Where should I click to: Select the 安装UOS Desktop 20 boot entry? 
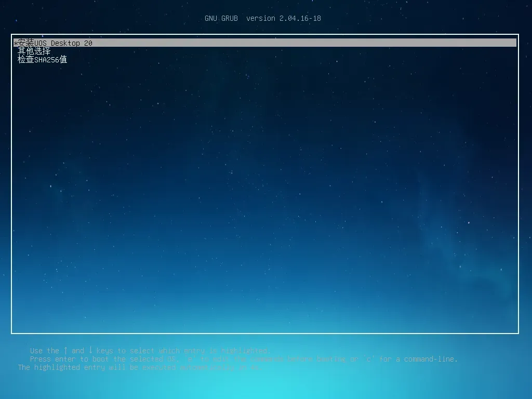click(x=265, y=43)
